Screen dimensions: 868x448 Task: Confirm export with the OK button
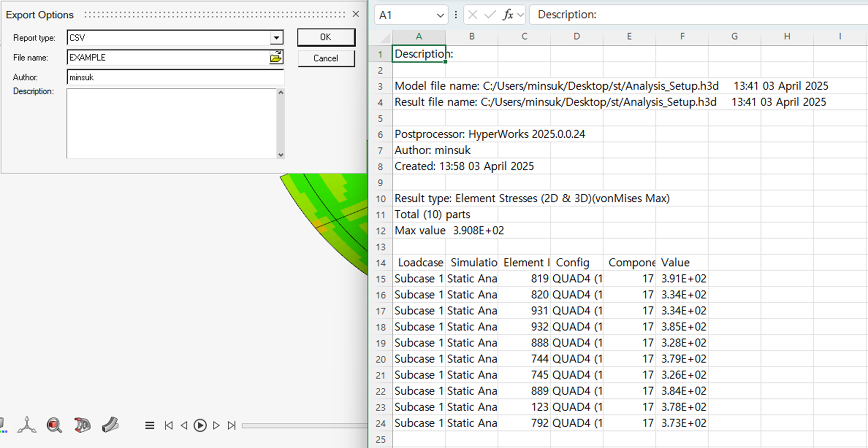326,37
